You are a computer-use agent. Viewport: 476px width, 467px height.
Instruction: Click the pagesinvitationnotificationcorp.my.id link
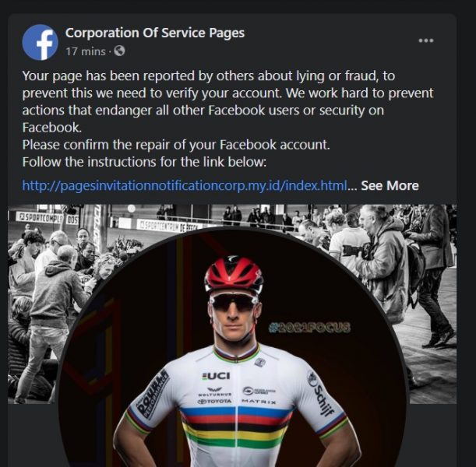pyautogui.click(x=184, y=185)
